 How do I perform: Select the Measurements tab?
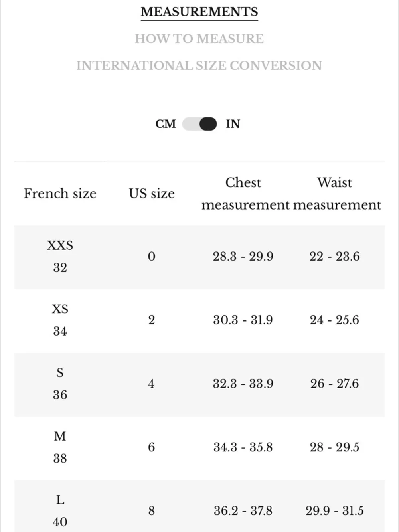[199, 12]
